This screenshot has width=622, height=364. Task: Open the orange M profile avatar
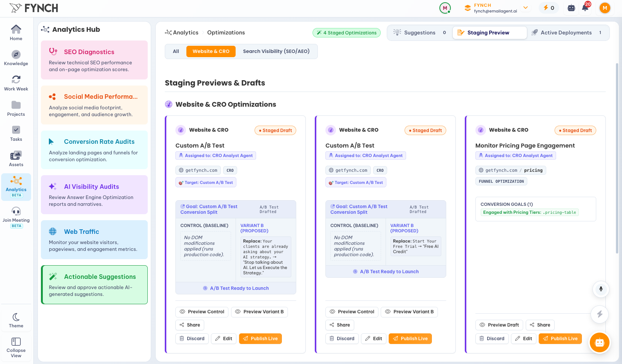tap(605, 8)
